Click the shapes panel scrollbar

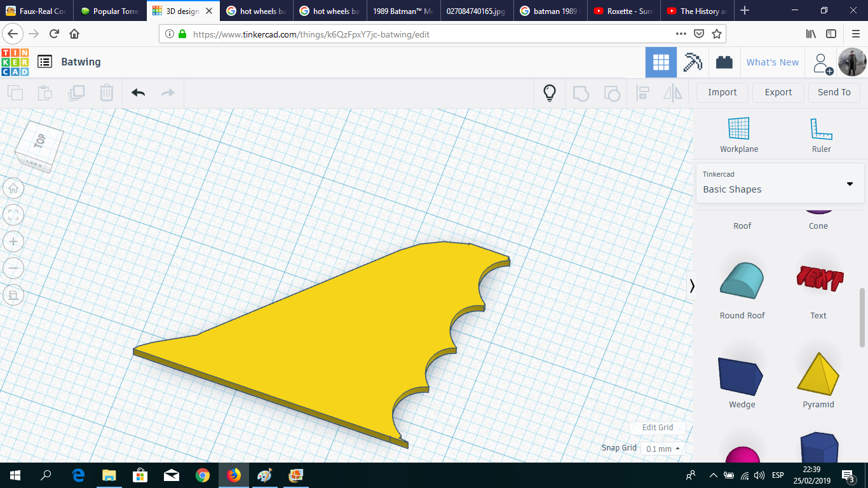tap(862, 318)
